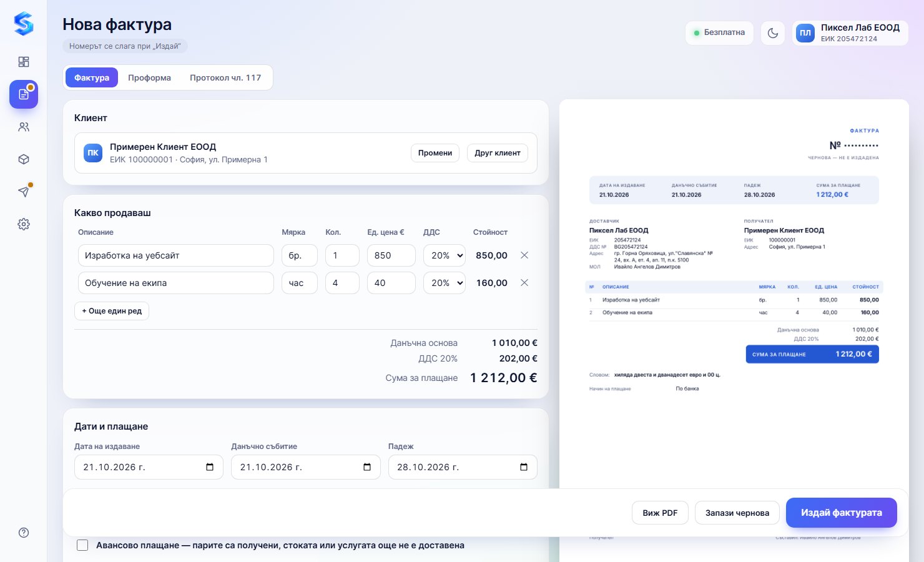Screen dimensions: 924x562
Task: Click the Промени button for the client
Action: 435,153
